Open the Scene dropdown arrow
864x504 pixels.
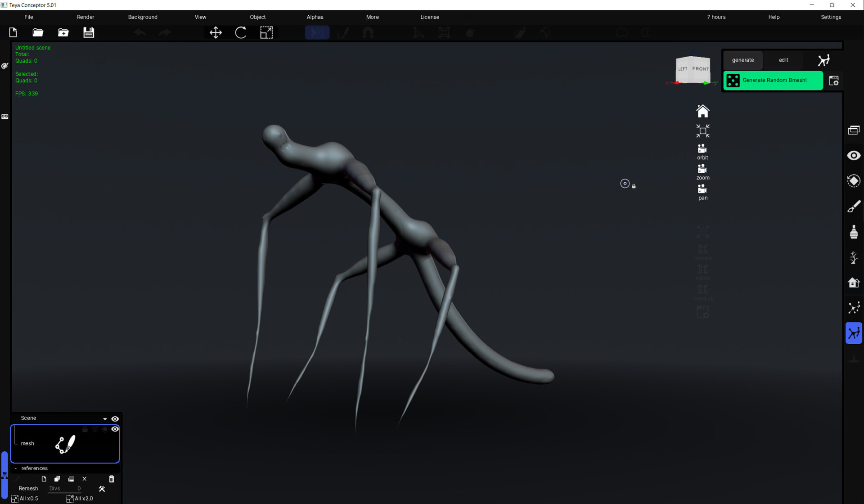coord(105,418)
